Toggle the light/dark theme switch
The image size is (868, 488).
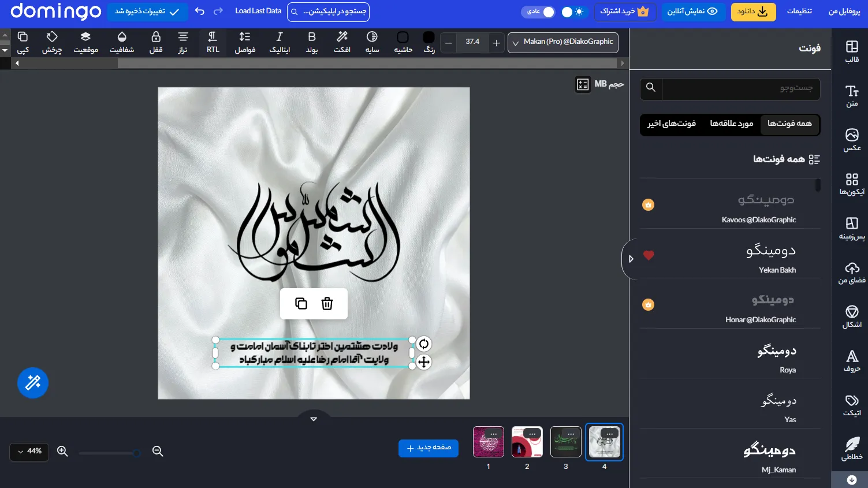(x=573, y=12)
